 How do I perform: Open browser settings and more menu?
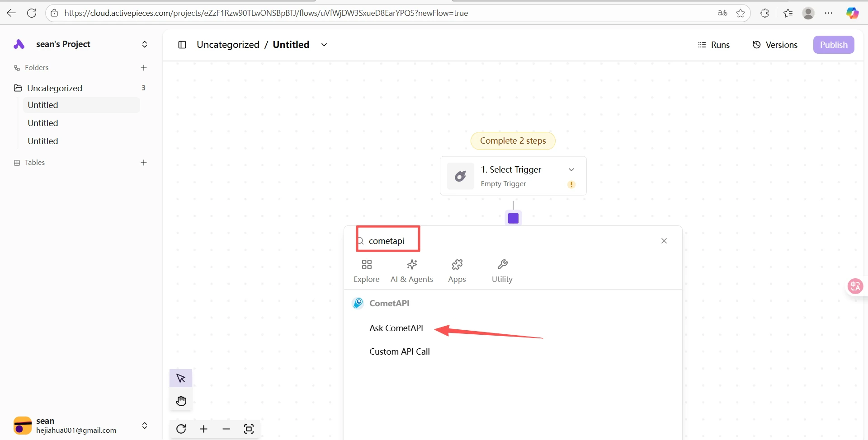(x=828, y=13)
